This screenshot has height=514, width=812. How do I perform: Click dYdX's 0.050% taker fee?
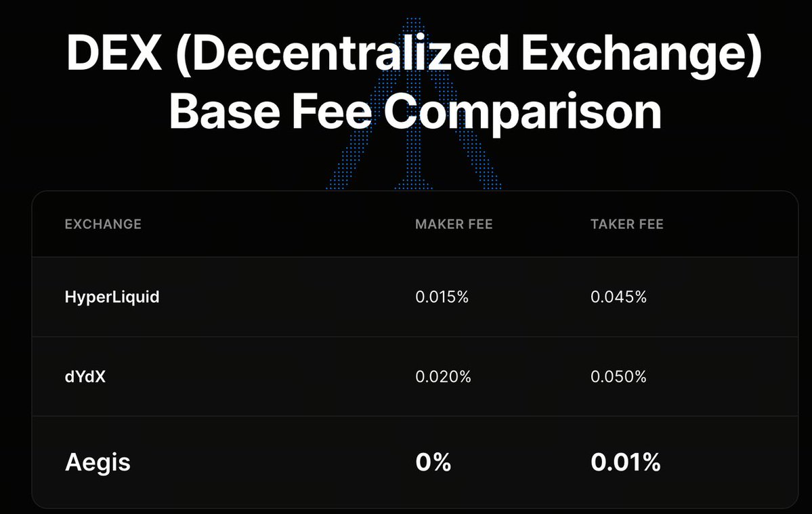(x=618, y=377)
